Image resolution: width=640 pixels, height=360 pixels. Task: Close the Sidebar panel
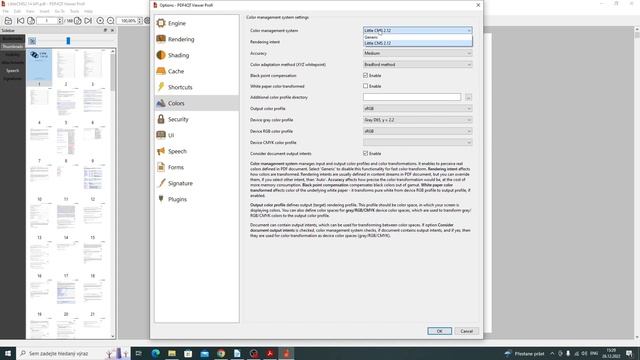click(x=112, y=30)
